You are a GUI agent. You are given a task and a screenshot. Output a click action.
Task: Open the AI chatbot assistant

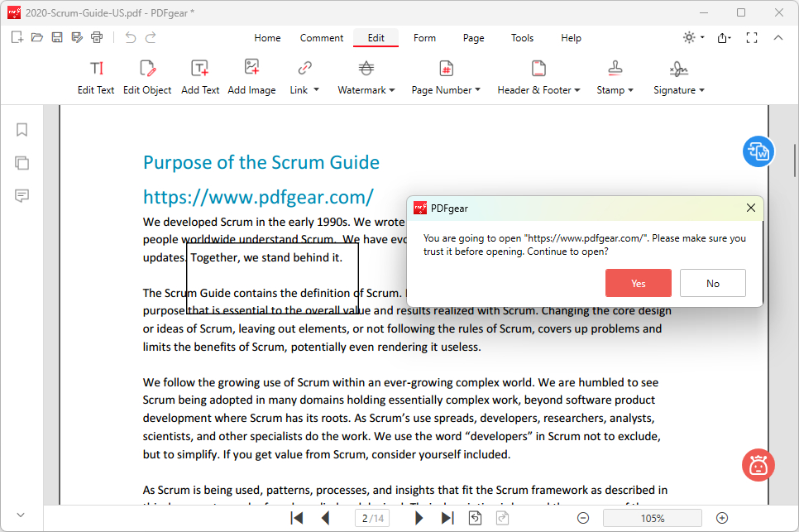[758, 465]
